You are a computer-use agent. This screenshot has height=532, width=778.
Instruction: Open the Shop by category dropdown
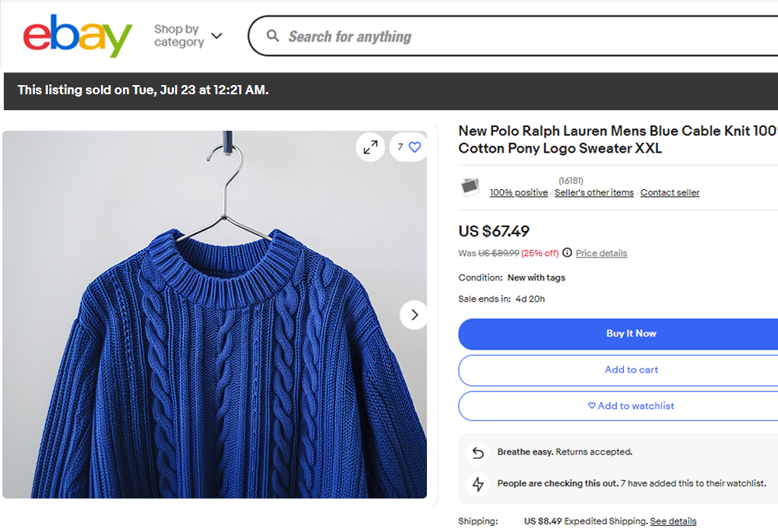pyautogui.click(x=188, y=36)
